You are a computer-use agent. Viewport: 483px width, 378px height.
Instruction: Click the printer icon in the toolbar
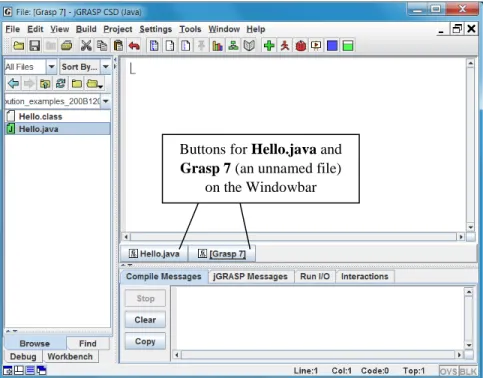[x=67, y=45]
